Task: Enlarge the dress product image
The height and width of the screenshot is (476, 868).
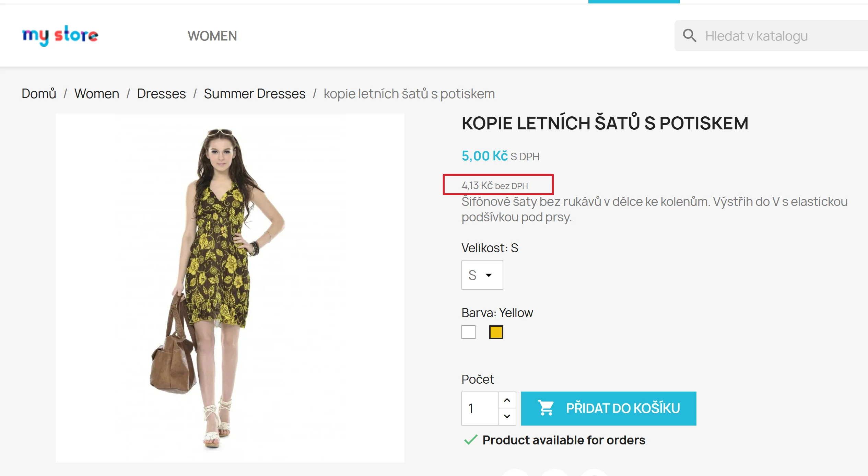Action: pos(230,288)
